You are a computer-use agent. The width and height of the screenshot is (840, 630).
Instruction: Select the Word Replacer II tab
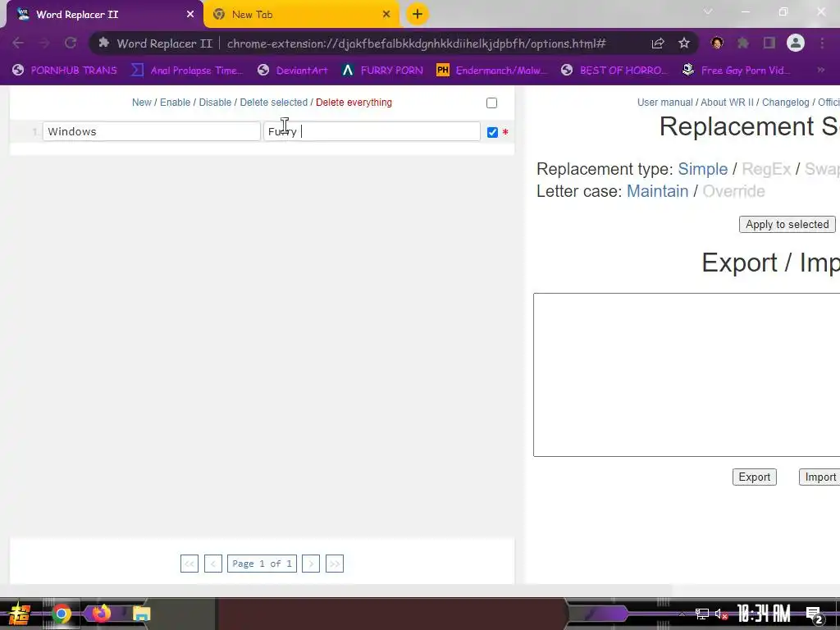pos(102,15)
